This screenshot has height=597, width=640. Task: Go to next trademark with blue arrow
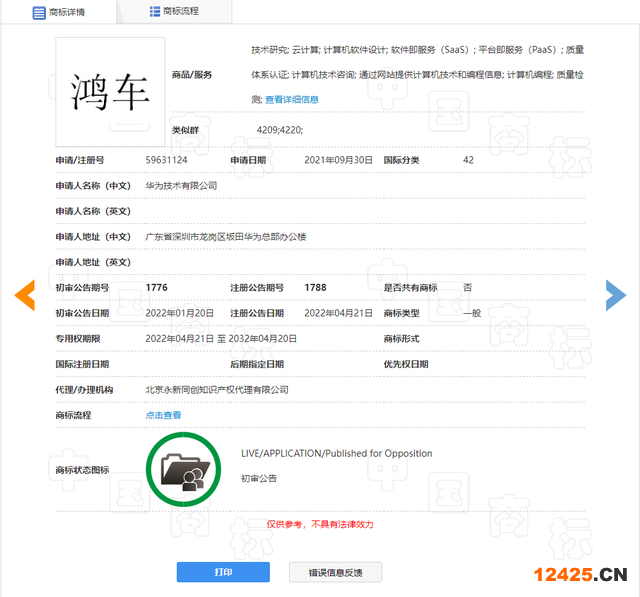(615, 294)
